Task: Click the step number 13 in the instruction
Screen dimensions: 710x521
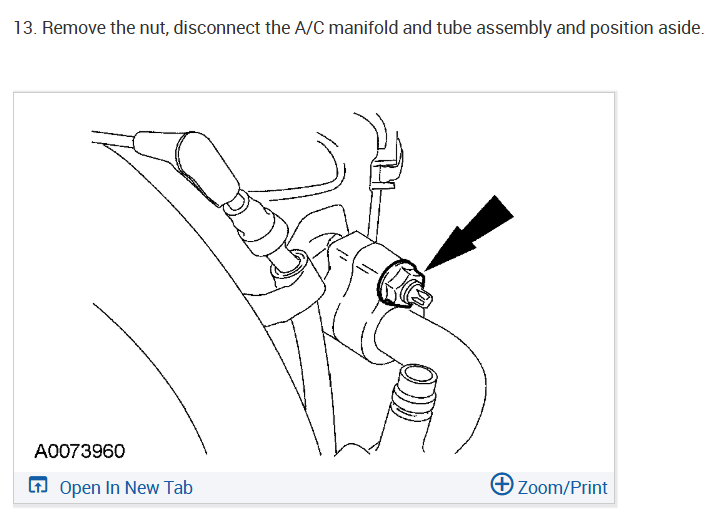Action: [24, 28]
